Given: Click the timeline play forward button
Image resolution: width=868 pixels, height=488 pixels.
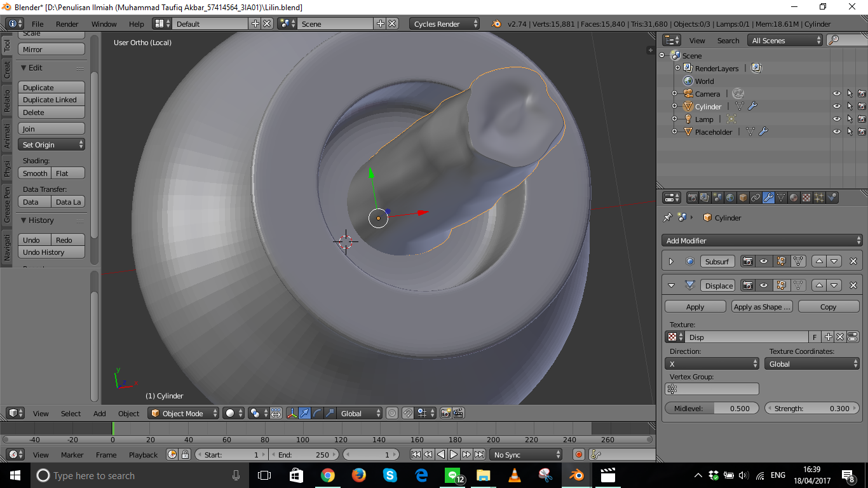Looking at the screenshot, I should 454,454.
